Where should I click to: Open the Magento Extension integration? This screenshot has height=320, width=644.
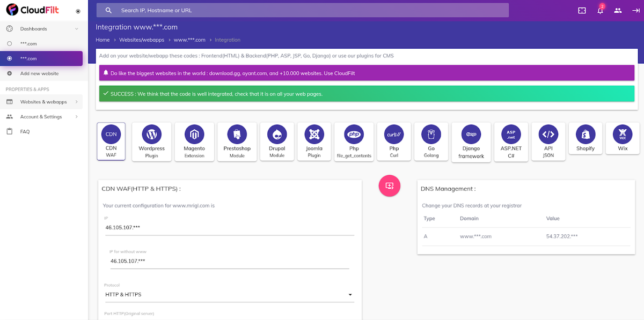point(194,140)
